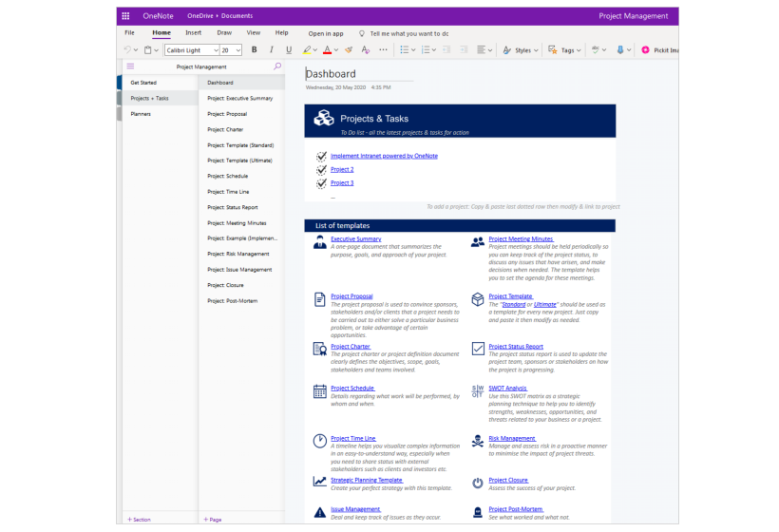Image resolution: width=779 pixels, height=532 pixels.
Task: Apply red font color
Action: (327, 49)
